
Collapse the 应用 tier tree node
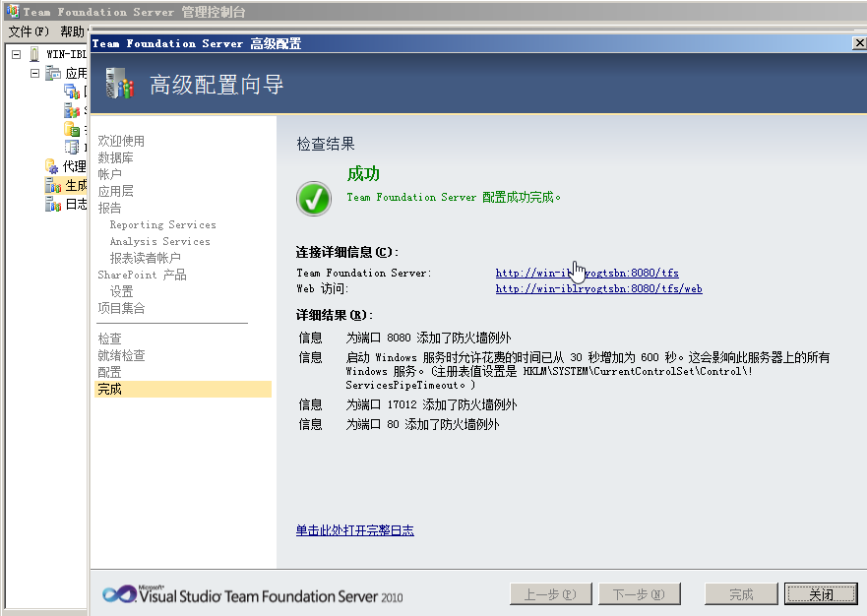pyautogui.click(x=34, y=73)
